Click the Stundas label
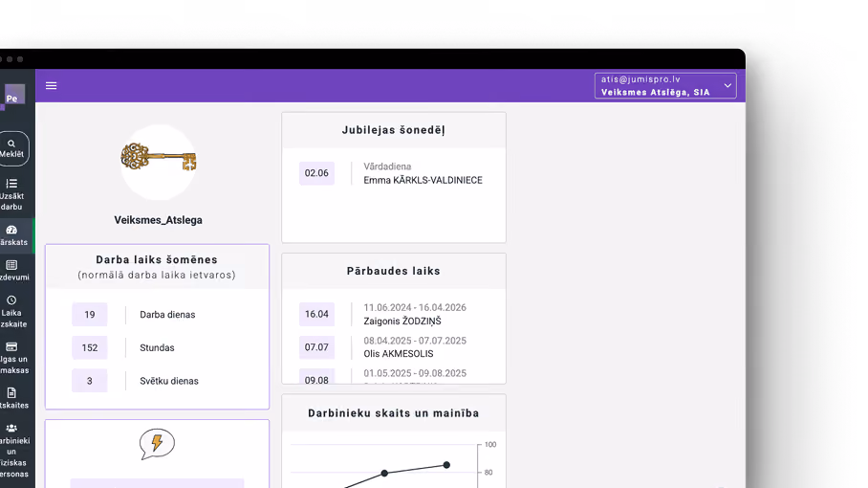The height and width of the screenshot is (488, 868). pos(157,348)
